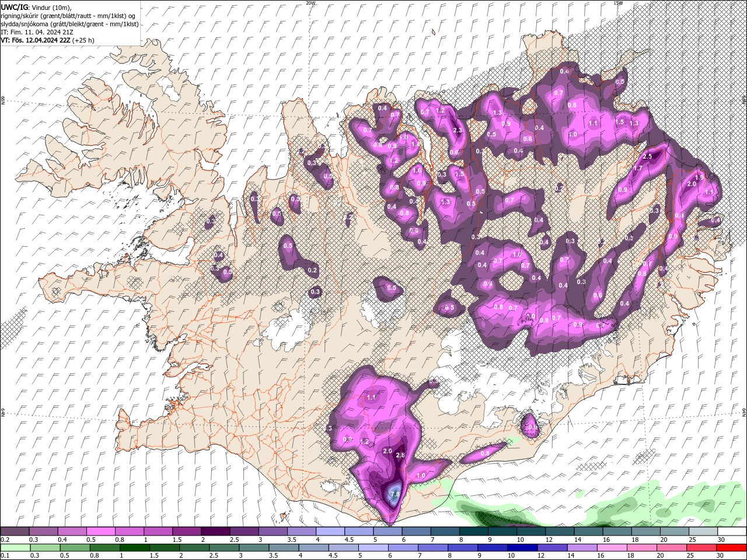This screenshot has width=747, height=560.
Task: Click the '0.1' label in the lower scale
Action: pos(5,556)
